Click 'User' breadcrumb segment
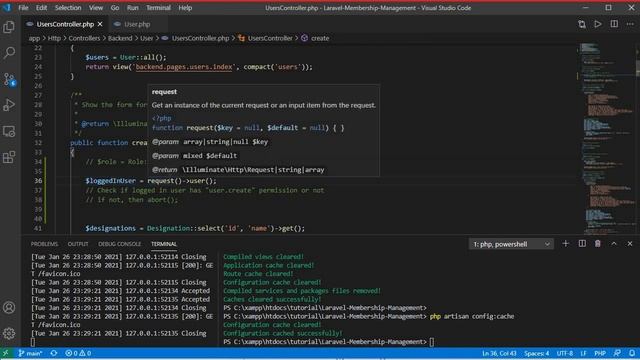The width and height of the screenshot is (640, 360). click(x=147, y=38)
